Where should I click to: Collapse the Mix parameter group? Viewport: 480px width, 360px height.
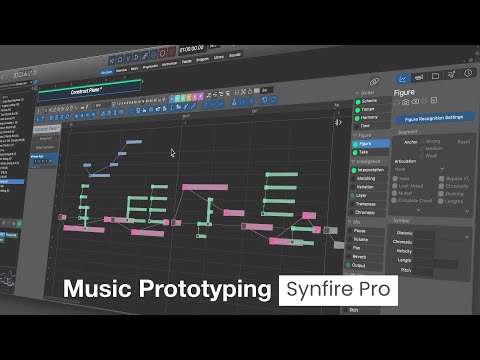[x=350, y=222]
